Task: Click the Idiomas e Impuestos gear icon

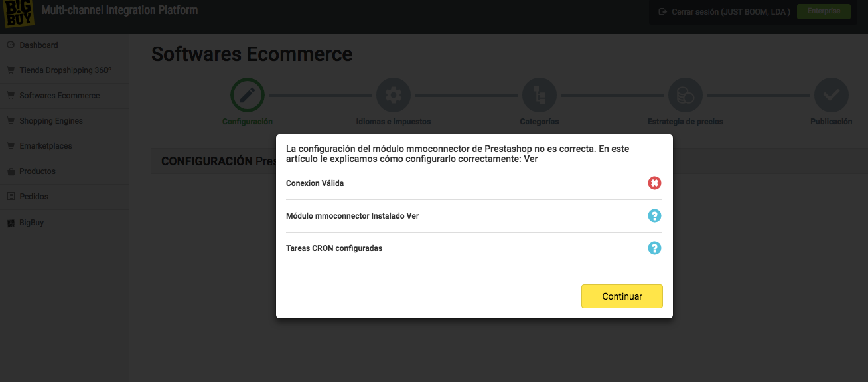Action: coord(394,96)
